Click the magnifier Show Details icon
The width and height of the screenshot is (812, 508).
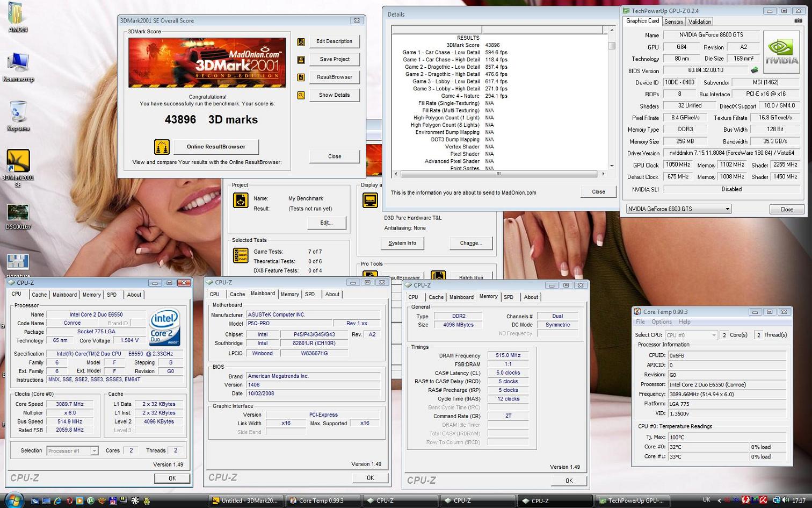(301, 95)
